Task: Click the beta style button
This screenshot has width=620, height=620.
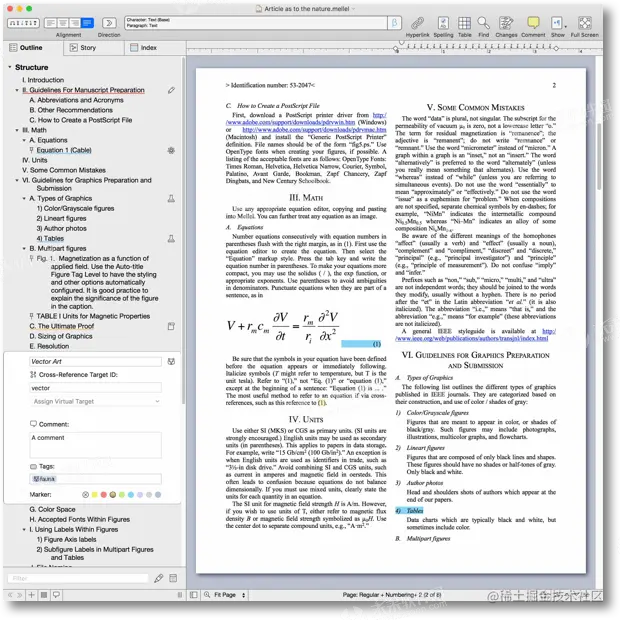Action: click(394, 23)
